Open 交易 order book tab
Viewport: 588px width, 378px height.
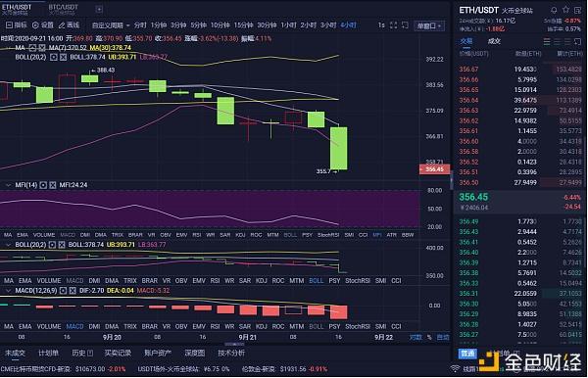[x=466, y=41]
